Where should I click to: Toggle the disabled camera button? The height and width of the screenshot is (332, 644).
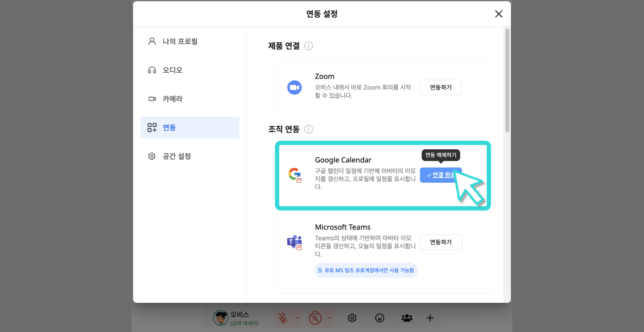coord(315,318)
